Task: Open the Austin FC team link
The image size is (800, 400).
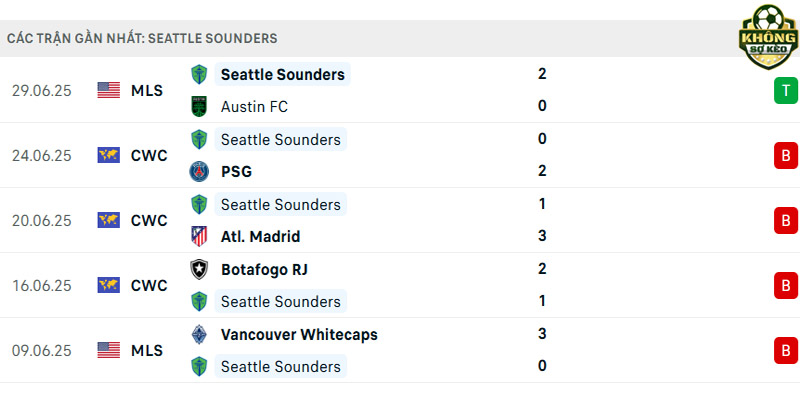Action: tap(254, 107)
